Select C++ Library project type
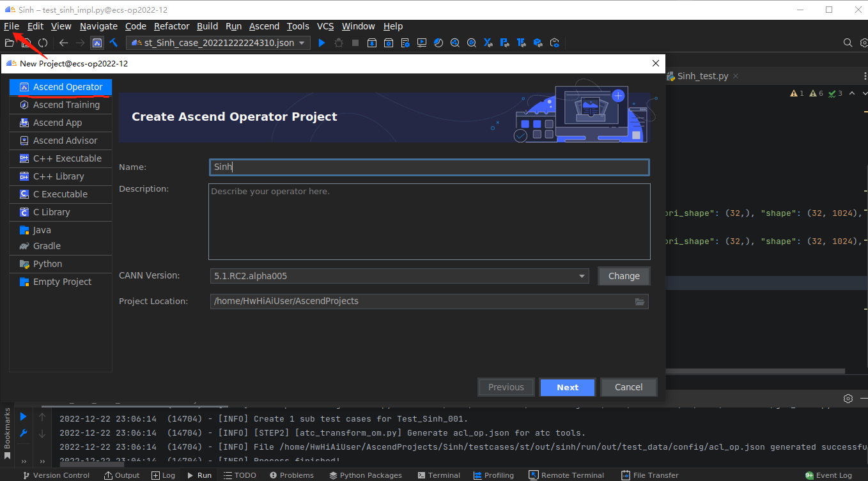The image size is (868, 481). point(61,176)
